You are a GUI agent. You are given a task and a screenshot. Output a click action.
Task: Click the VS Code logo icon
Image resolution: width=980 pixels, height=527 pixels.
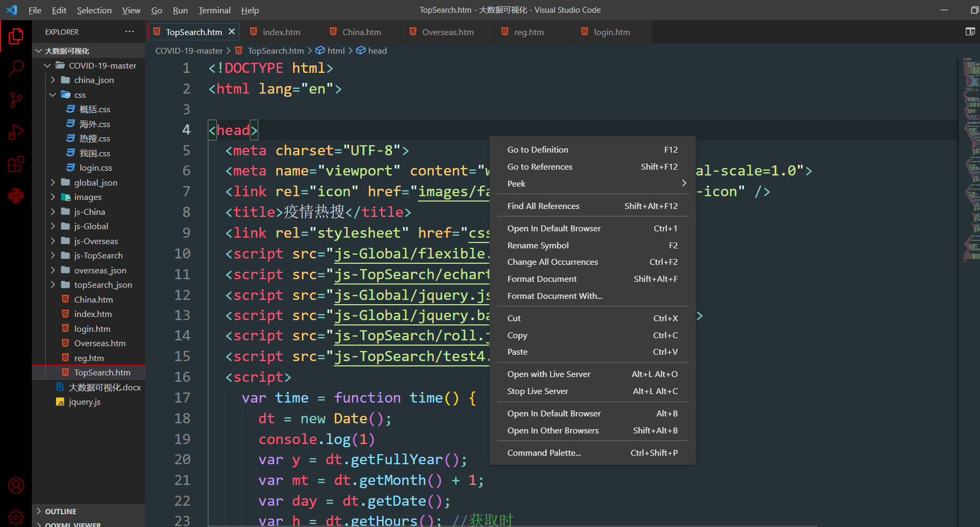pos(12,10)
